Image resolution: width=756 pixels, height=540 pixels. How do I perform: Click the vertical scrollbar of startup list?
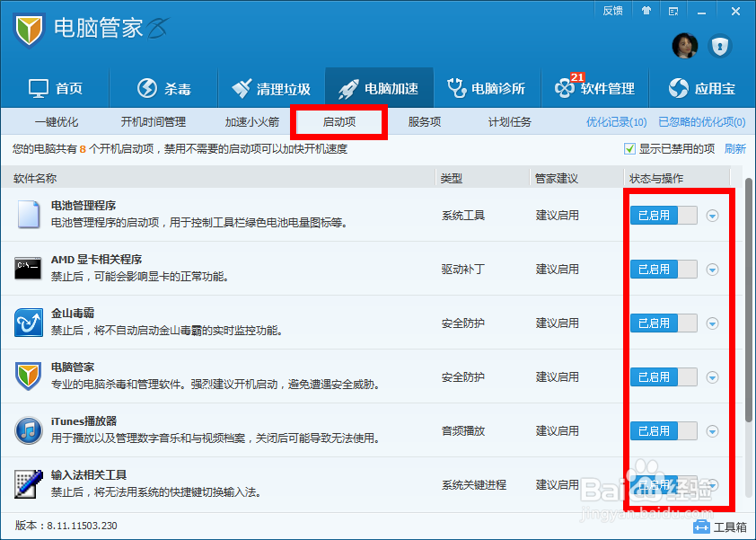[748, 300]
